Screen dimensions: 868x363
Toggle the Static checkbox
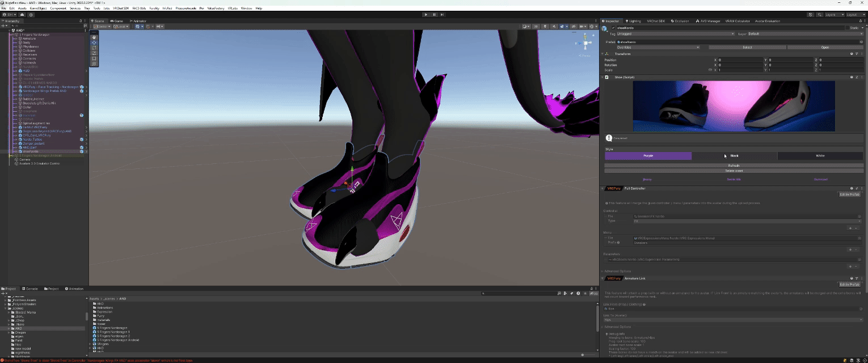pos(848,28)
